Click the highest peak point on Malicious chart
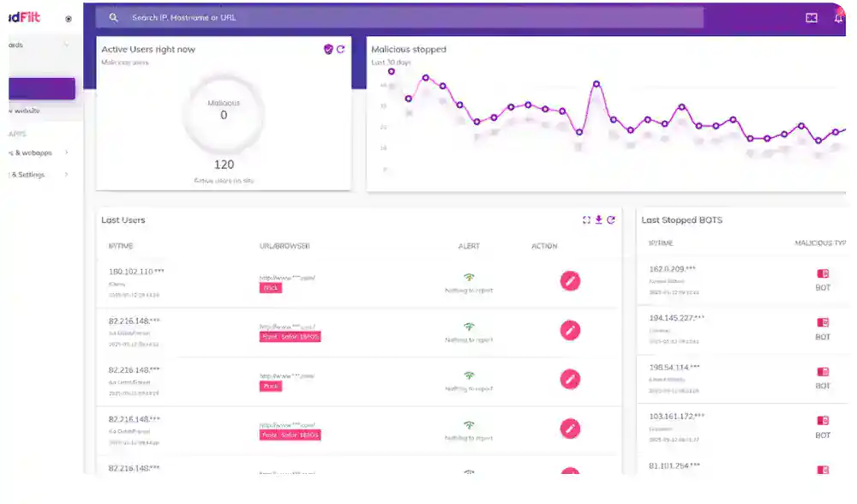 click(x=392, y=71)
